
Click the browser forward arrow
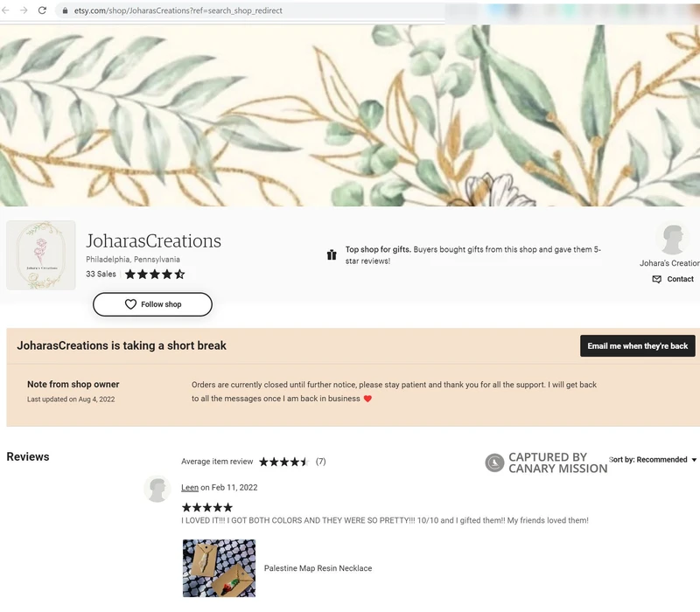coord(24,10)
